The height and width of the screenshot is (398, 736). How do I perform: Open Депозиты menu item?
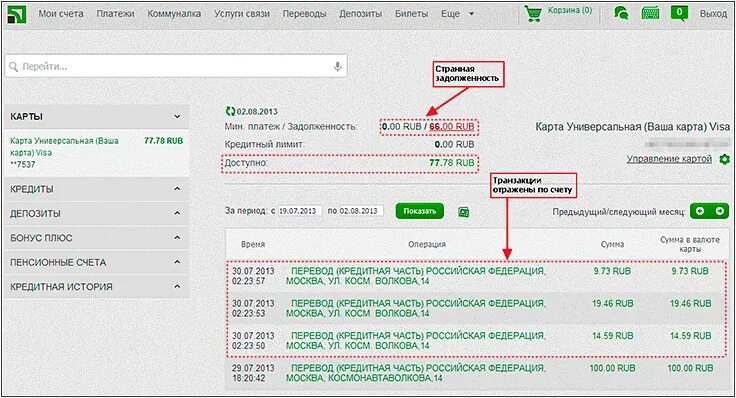coord(360,14)
